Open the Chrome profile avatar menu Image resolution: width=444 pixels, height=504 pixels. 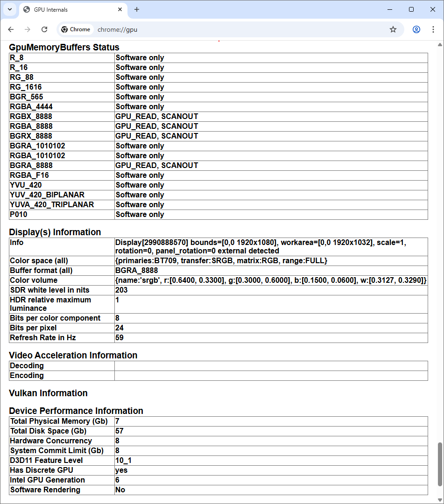point(416,29)
